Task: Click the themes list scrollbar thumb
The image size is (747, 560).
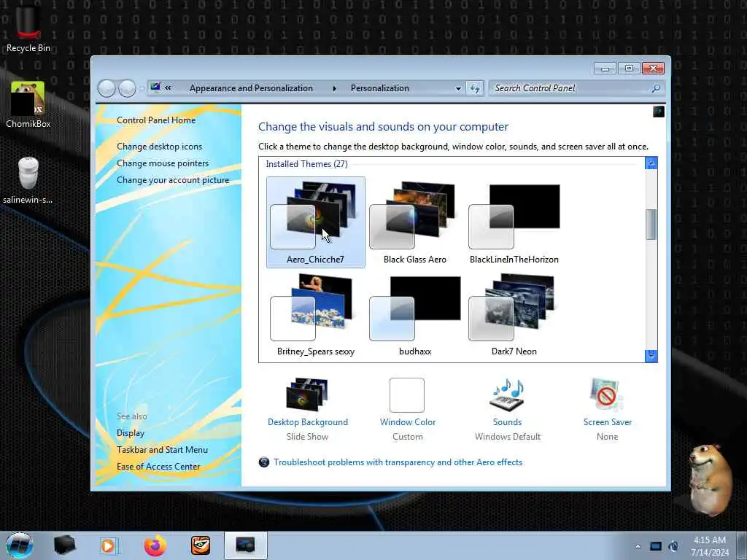Action: coord(651,225)
